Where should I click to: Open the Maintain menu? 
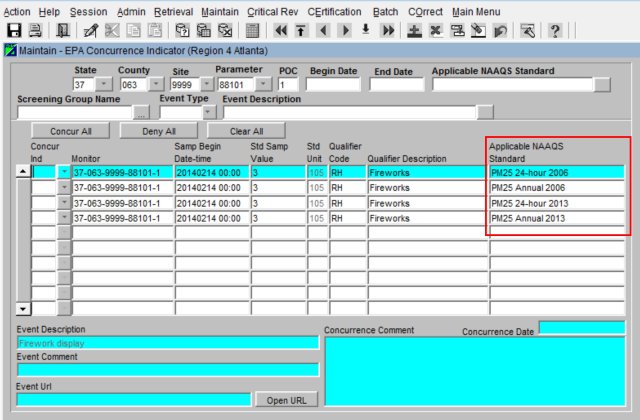(220, 12)
